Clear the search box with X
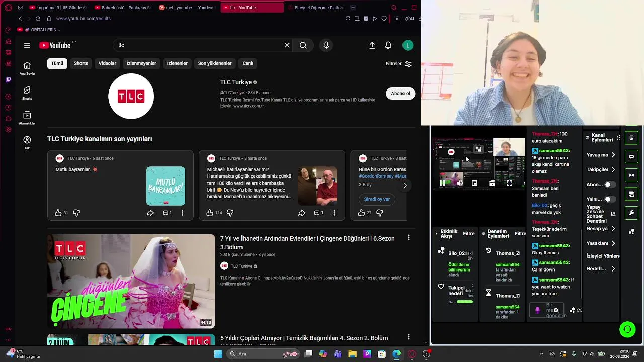The width and height of the screenshot is (644, 362). pyautogui.click(x=287, y=45)
